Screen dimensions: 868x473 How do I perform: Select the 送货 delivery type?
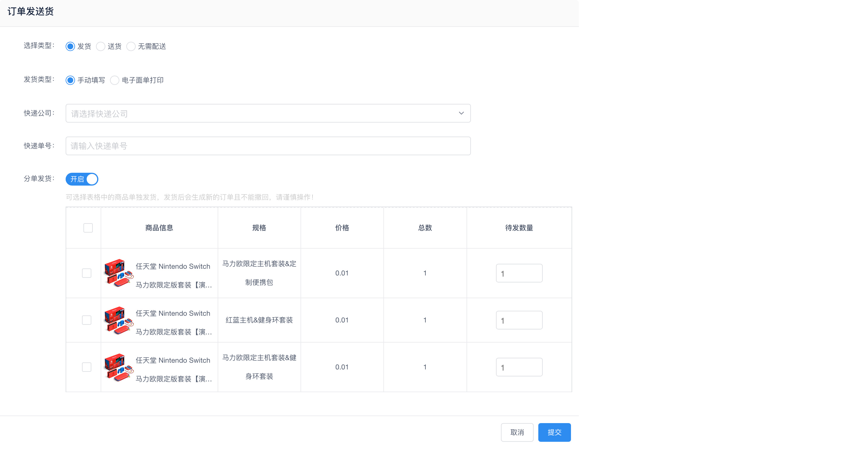(100, 46)
